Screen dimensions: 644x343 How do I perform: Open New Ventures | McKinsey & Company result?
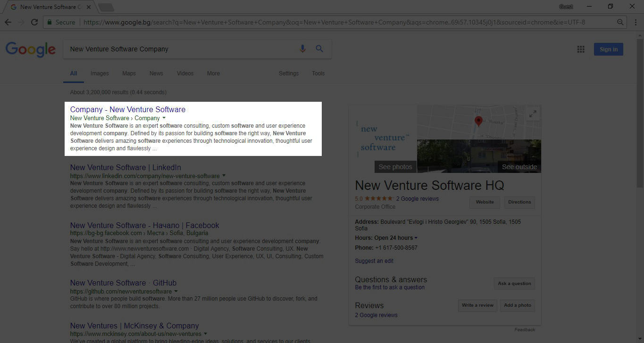pyautogui.click(x=134, y=326)
